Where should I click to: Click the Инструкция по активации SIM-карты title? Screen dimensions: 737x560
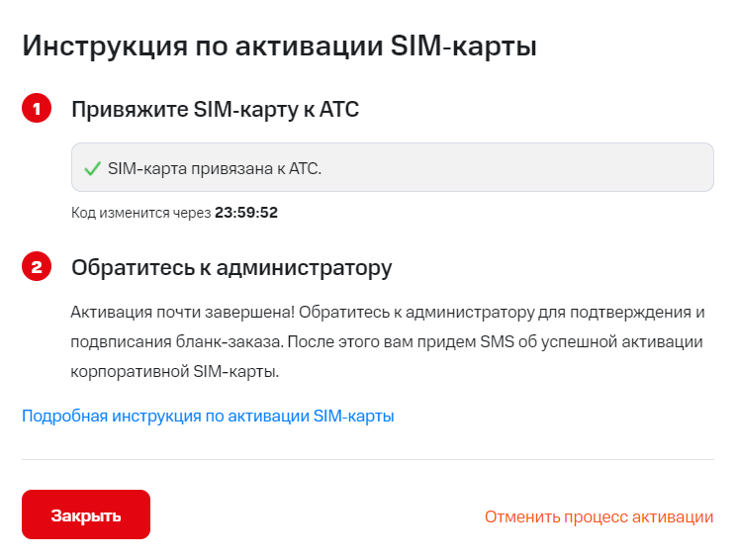[279, 47]
